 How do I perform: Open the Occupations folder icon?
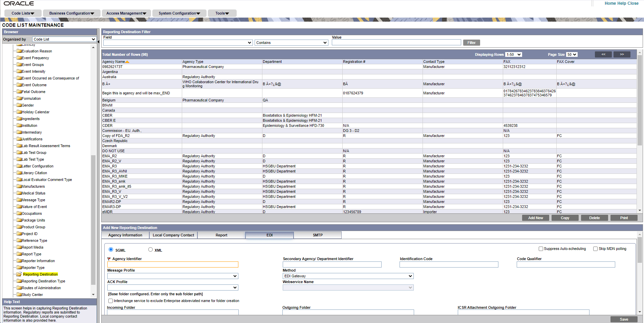(x=19, y=213)
